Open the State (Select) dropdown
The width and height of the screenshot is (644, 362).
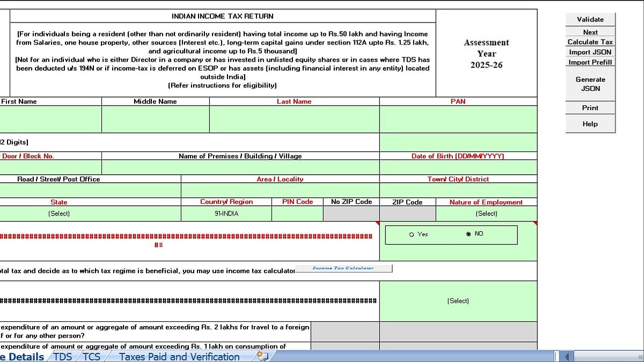pos(59,213)
